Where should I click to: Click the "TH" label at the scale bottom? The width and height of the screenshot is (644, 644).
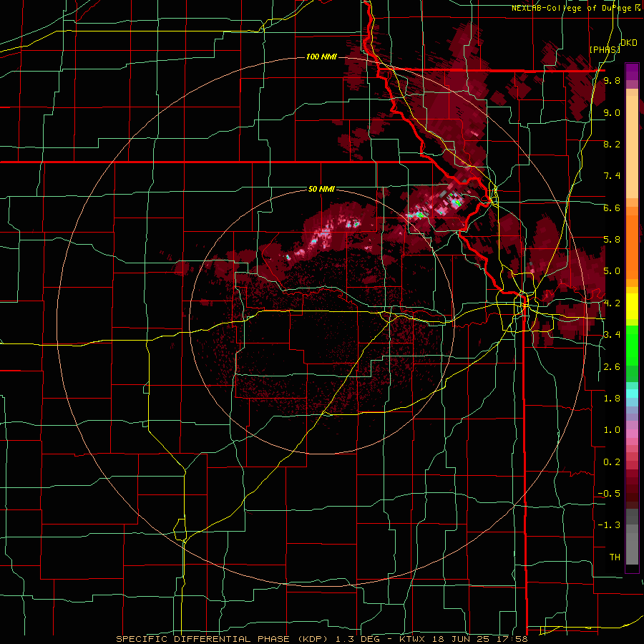click(615, 557)
